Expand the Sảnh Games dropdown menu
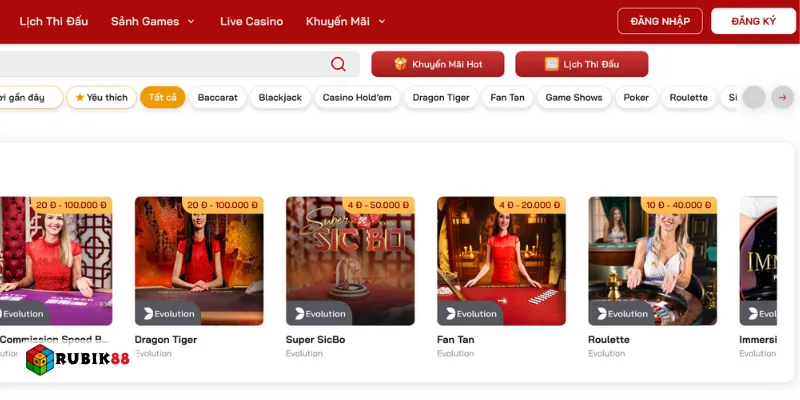 153,21
